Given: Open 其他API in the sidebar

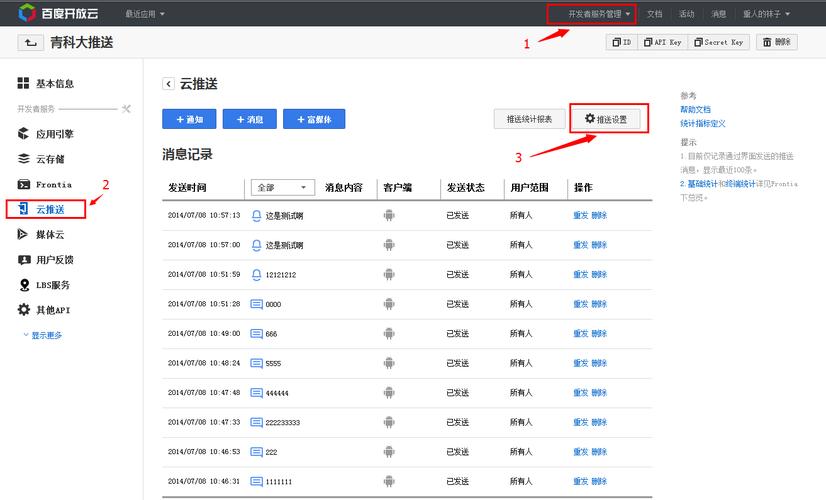Looking at the screenshot, I should pos(44,310).
